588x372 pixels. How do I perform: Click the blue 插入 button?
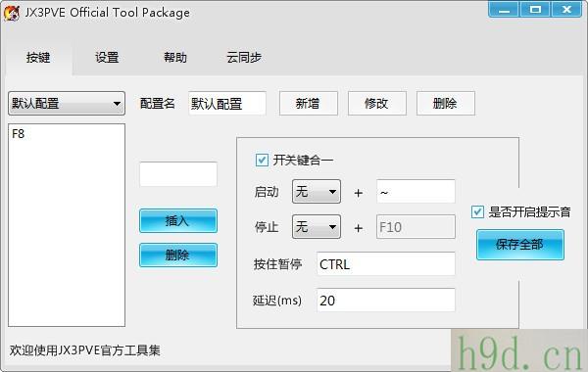(x=178, y=221)
